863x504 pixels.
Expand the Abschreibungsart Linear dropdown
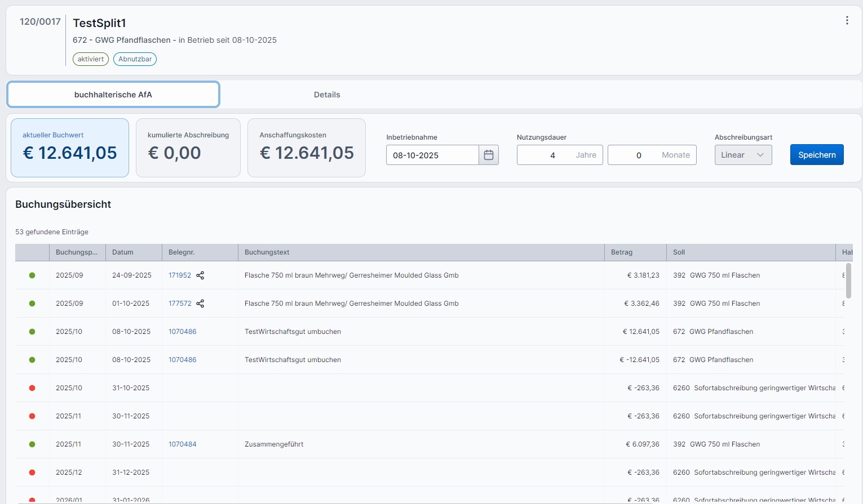pos(743,155)
